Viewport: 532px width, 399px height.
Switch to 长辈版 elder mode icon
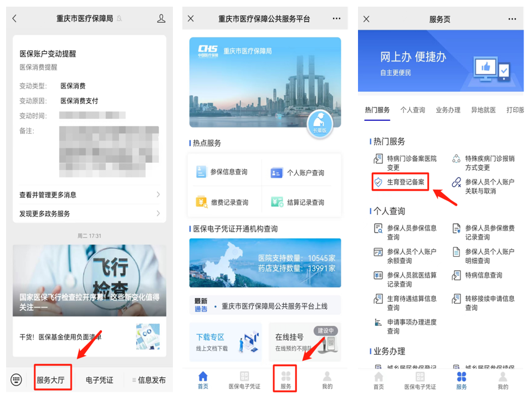click(320, 124)
